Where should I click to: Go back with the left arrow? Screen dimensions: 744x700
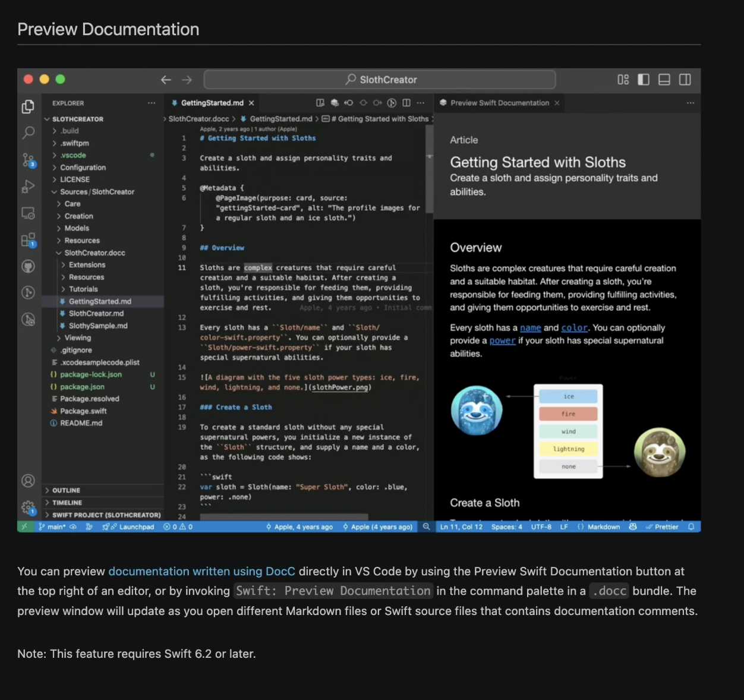(166, 80)
